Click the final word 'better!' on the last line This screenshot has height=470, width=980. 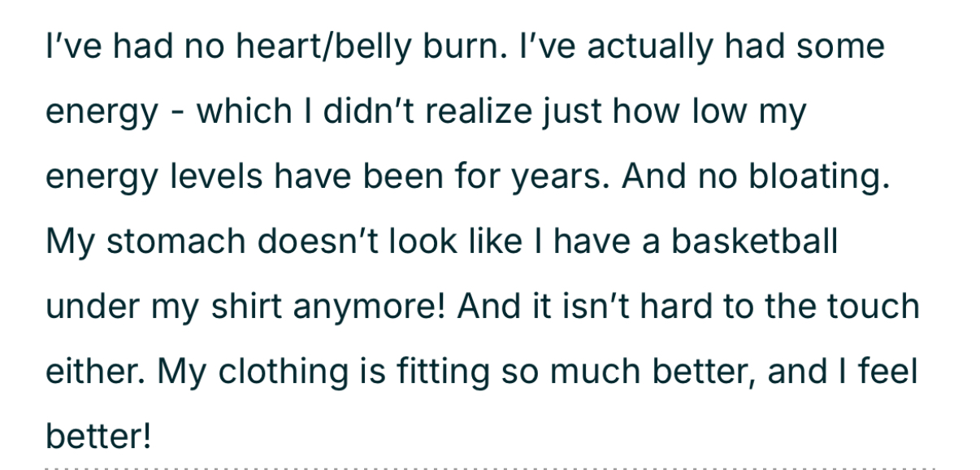99,437
